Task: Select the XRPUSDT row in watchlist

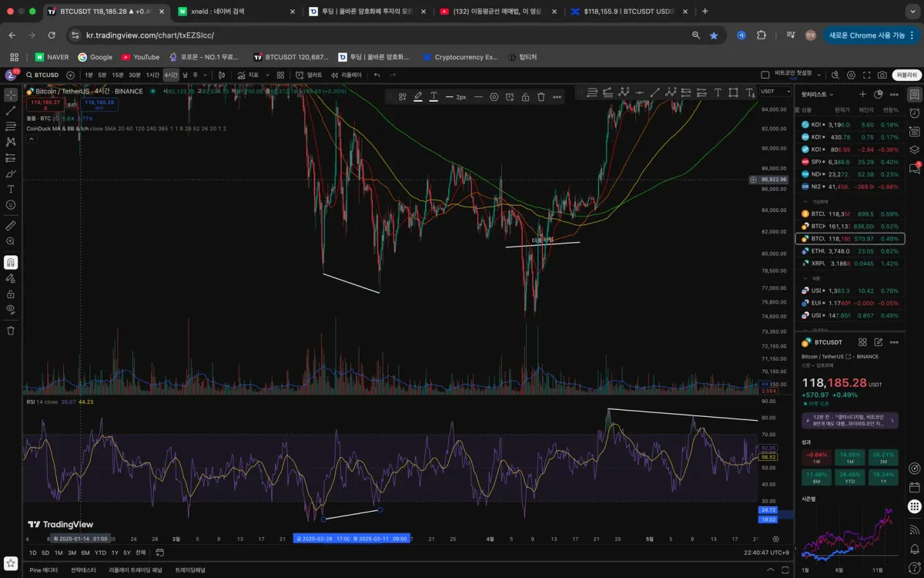Action: (849, 263)
